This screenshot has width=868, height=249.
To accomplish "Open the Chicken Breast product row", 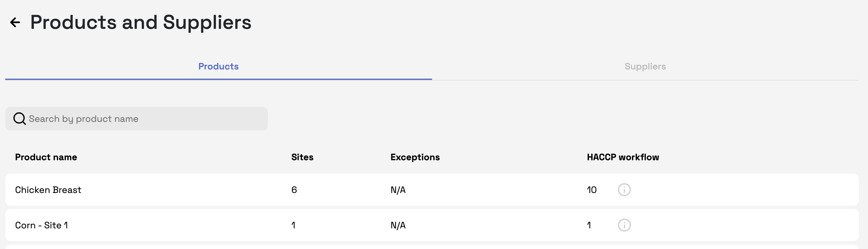I will [48, 190].
